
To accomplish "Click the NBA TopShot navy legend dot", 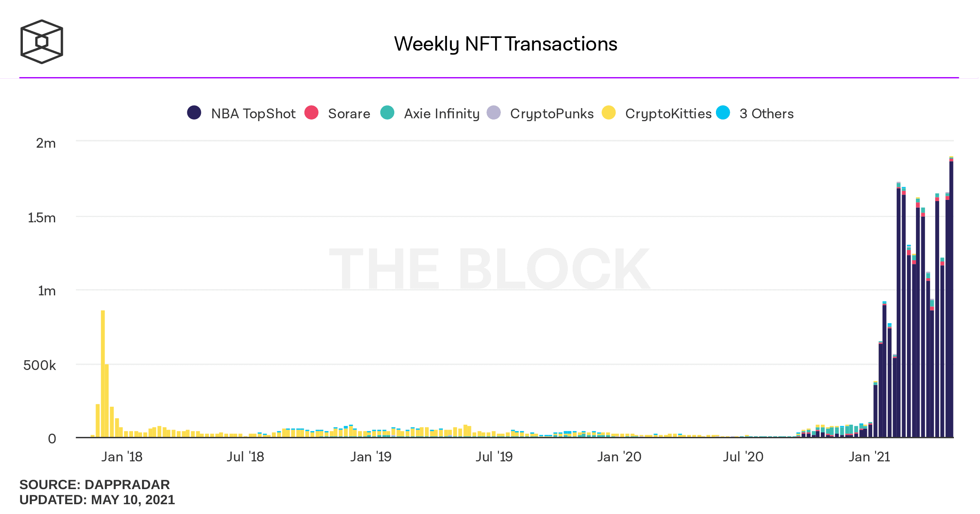I will pos(194,113).
